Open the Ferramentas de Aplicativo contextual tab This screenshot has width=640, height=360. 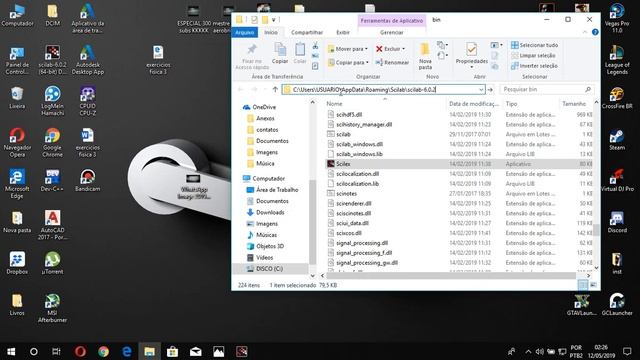[x=391, y=20]
